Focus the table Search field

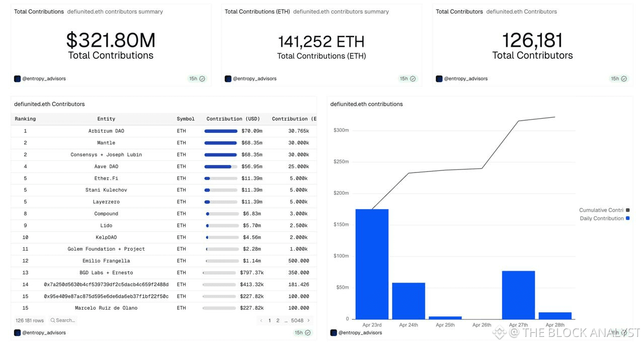click(x=63, y=320)
